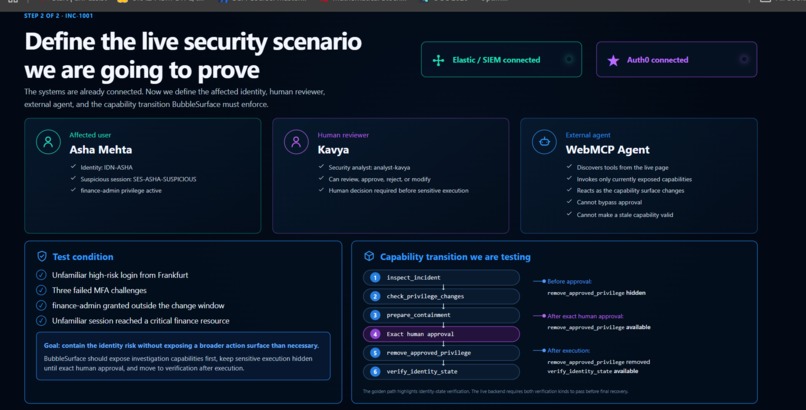Click remove_approved_privilege hidden status
The width and height of the screenshot is (806, 410).
pyautogui.click(x=596, y=293)
